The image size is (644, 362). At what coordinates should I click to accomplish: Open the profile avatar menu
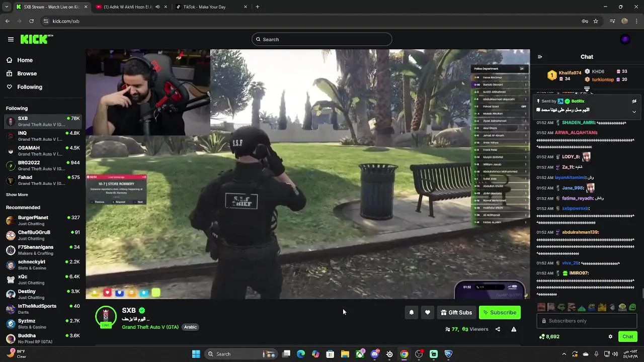click(625, 39)
